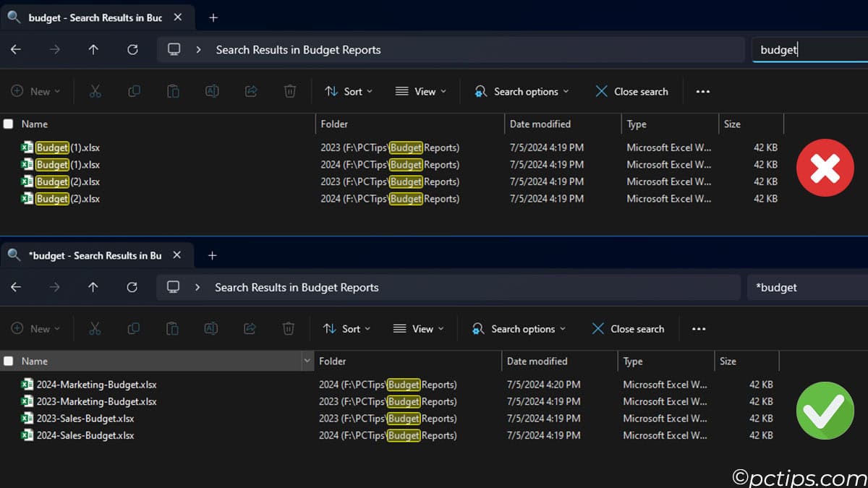Image resolution: width=868 pixels, height=488 pixels.
Task: Open the View dropdown in bottom window
Action: coord(418,328)
